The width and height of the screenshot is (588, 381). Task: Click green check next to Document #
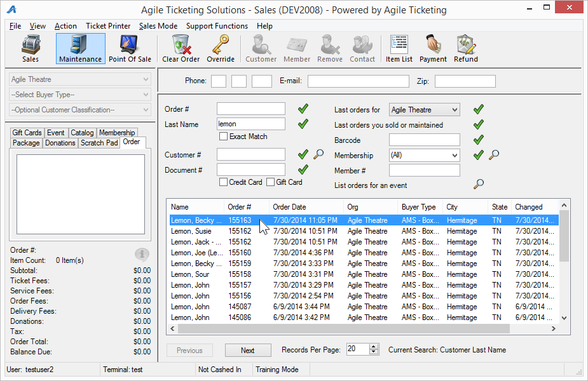click(x=303, y=170)
